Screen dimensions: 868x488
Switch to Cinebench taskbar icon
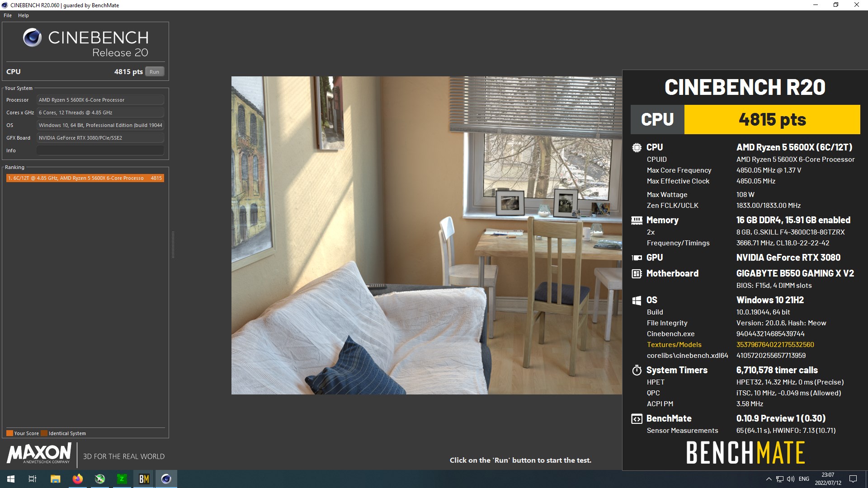[166, 479]
